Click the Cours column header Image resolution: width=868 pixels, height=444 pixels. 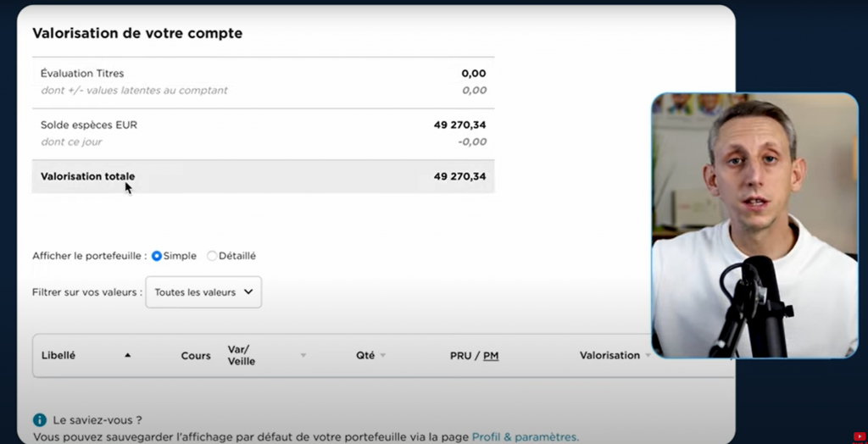[x=196, y=356]
